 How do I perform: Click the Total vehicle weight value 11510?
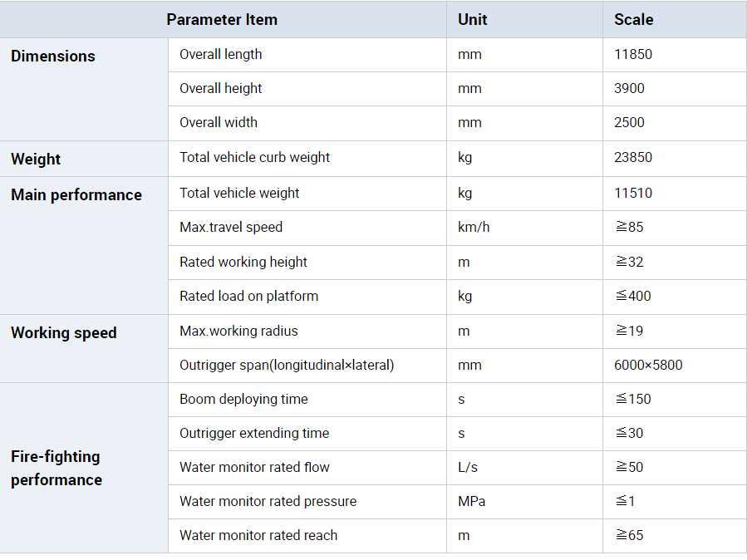pyautogui.click(x=633, y=194)
